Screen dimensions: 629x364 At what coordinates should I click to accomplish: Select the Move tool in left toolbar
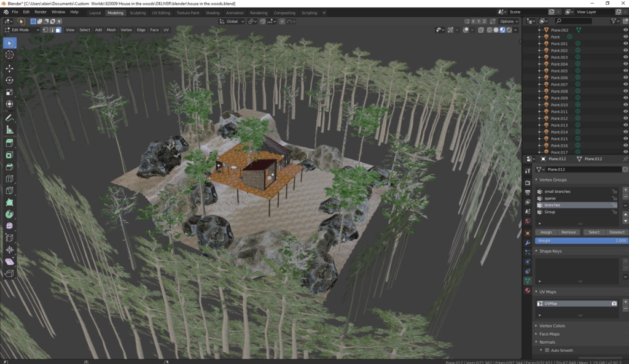tap(9, 69)
